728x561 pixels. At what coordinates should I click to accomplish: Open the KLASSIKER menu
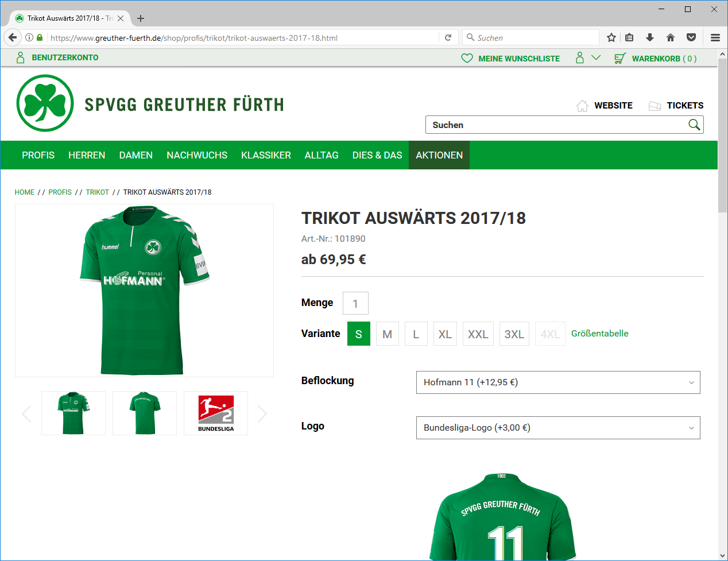pos(266,155)
